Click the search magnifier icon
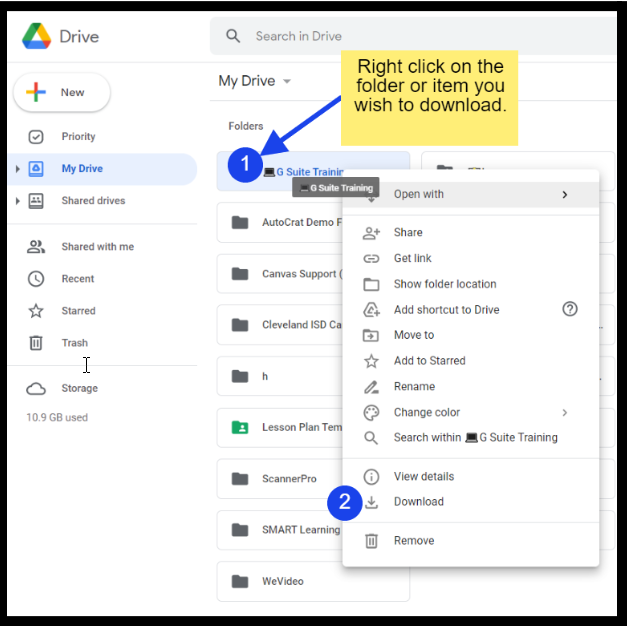The width and height of the screenshot is (628, 626). click(x=234, y=36)
